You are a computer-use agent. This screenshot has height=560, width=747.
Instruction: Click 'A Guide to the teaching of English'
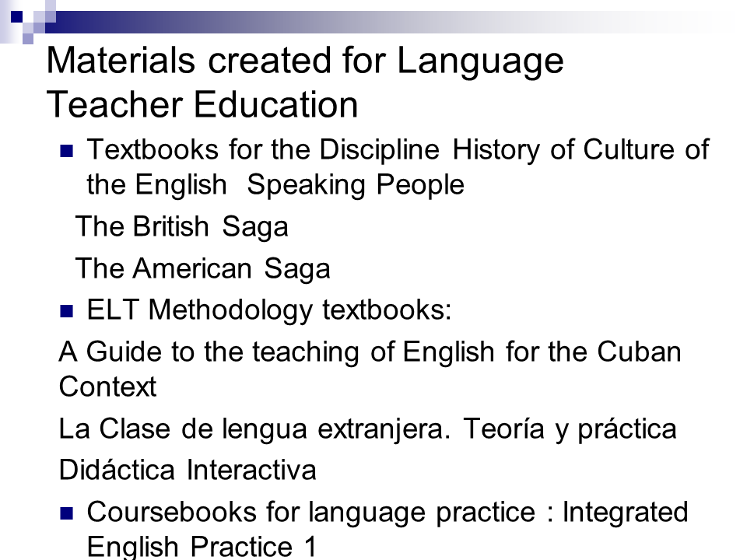pos(276,352)
